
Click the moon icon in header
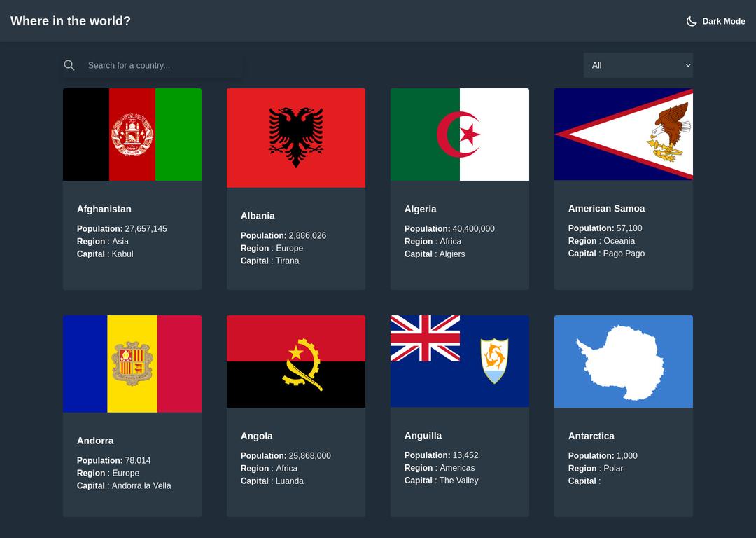click(x=692, y=21)
